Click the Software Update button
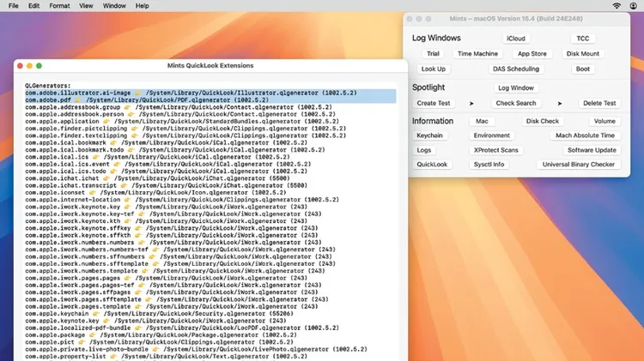This screenshot has width=644, height=361. click(592, 150)
